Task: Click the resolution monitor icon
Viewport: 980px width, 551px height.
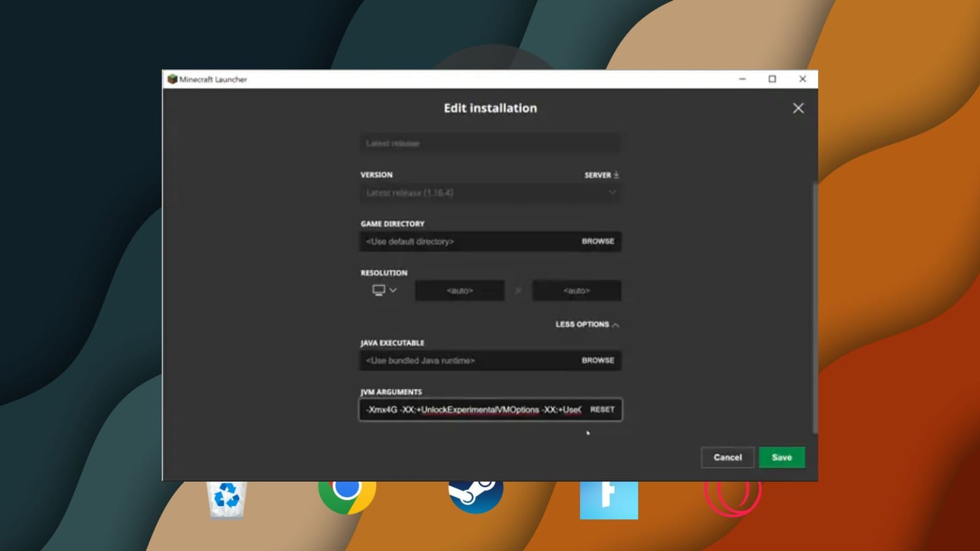Action: pyautogui.click(x=377, y=289)
